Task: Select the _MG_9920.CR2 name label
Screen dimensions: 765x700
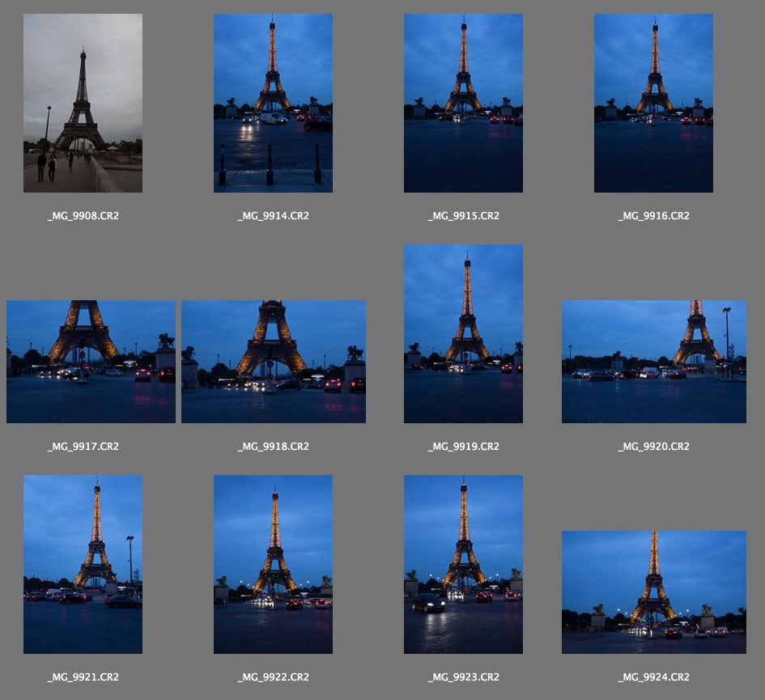Action: [x=653, y=447]
